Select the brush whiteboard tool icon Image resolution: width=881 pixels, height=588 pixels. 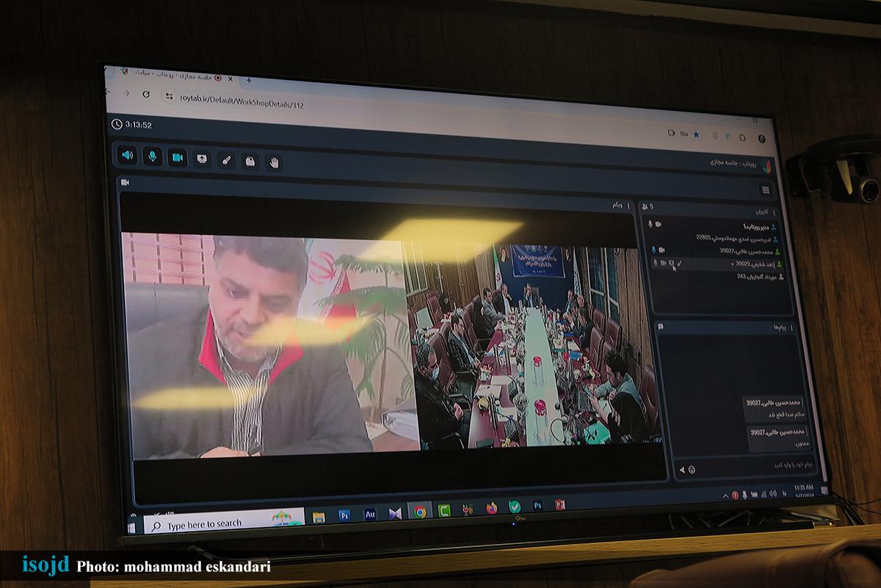click(226, 161)
